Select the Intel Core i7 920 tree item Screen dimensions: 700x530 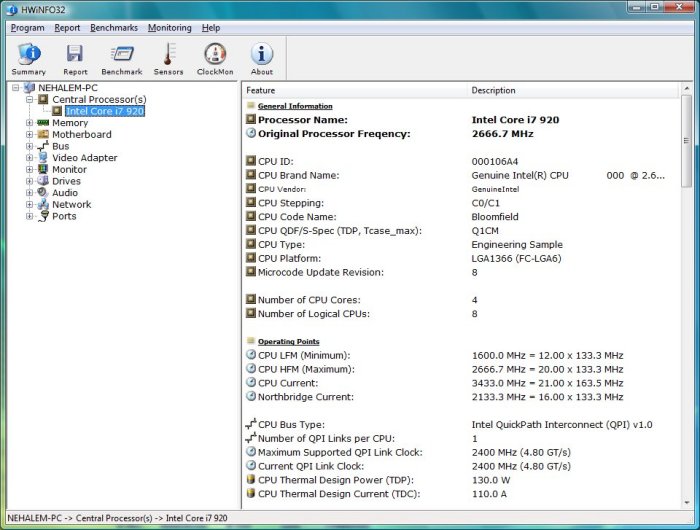pos(105,111)
